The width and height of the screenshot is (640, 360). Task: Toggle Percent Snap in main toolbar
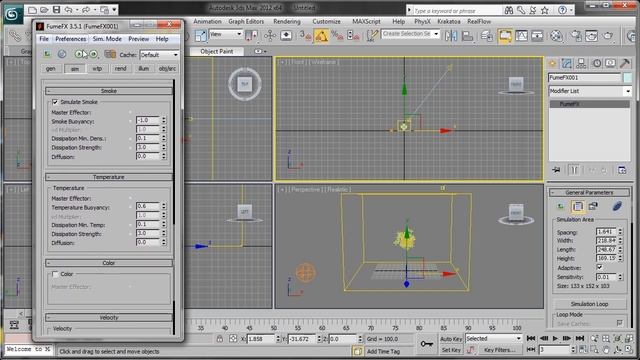[x=337, y=36]
